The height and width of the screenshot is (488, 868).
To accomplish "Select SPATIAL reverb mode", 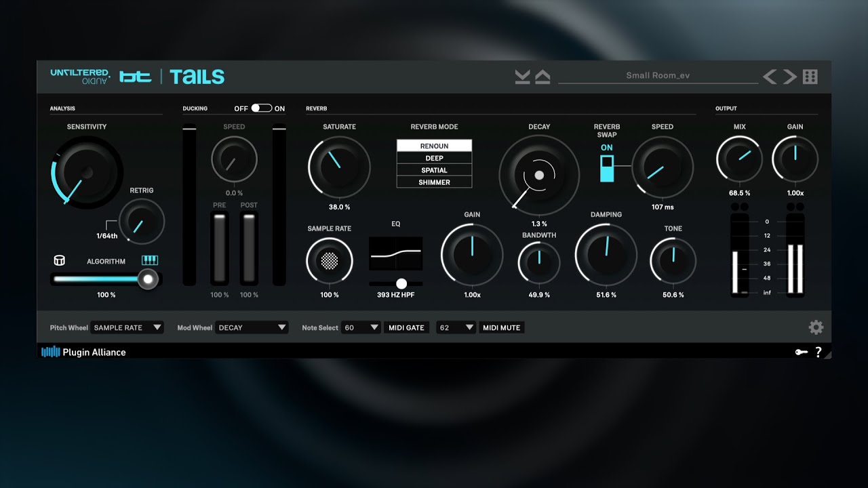I will [434, 170].
